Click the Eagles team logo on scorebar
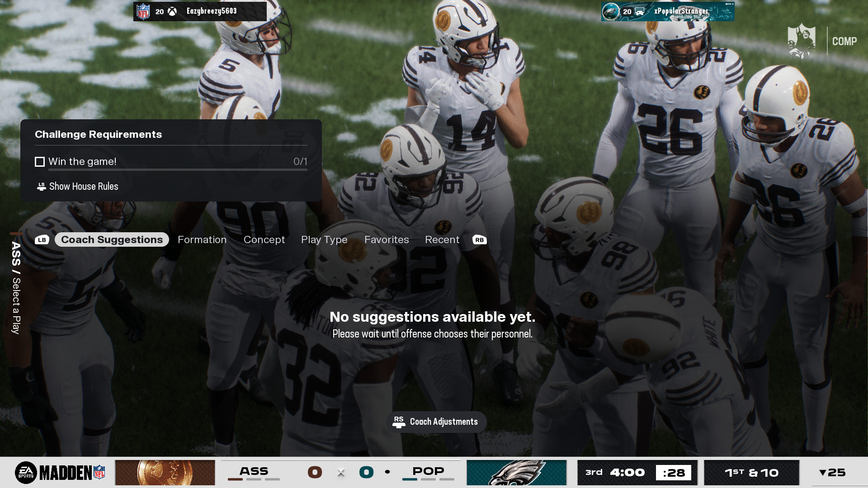This screenshot has height=488, width=868. [x=516, y=473]
